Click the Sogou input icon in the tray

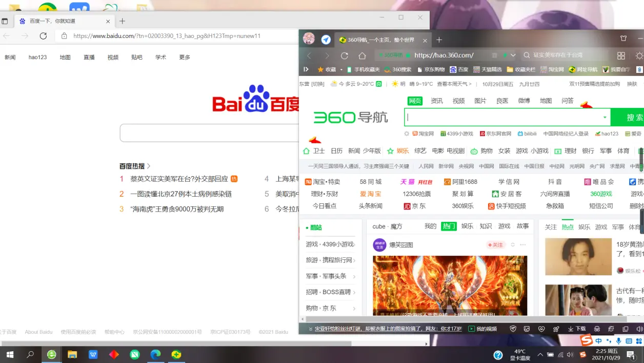click(x=582, y=354)
